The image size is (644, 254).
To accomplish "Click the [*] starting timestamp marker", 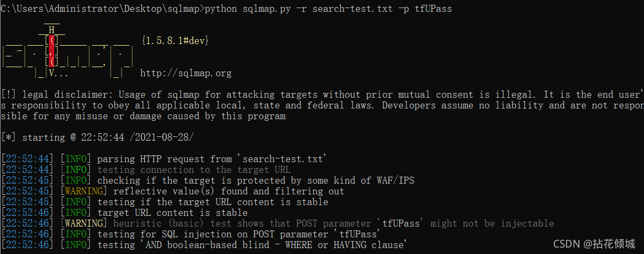I will tap(9, 137).
